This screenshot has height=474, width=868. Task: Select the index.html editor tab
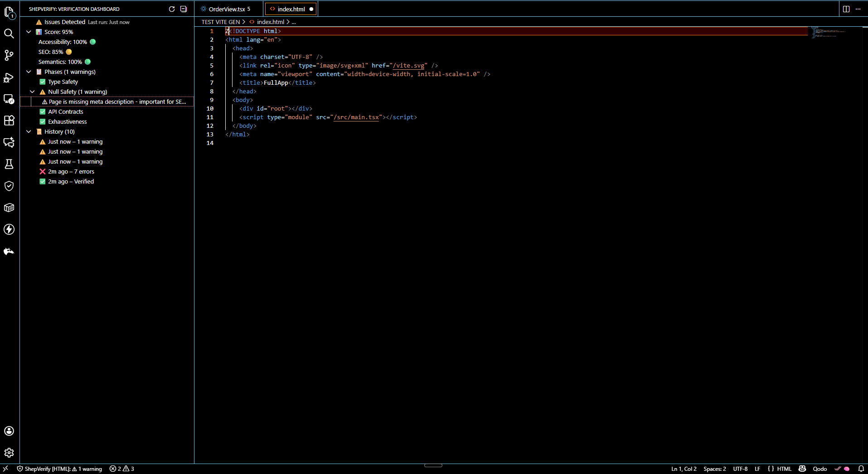pos(291,9)
